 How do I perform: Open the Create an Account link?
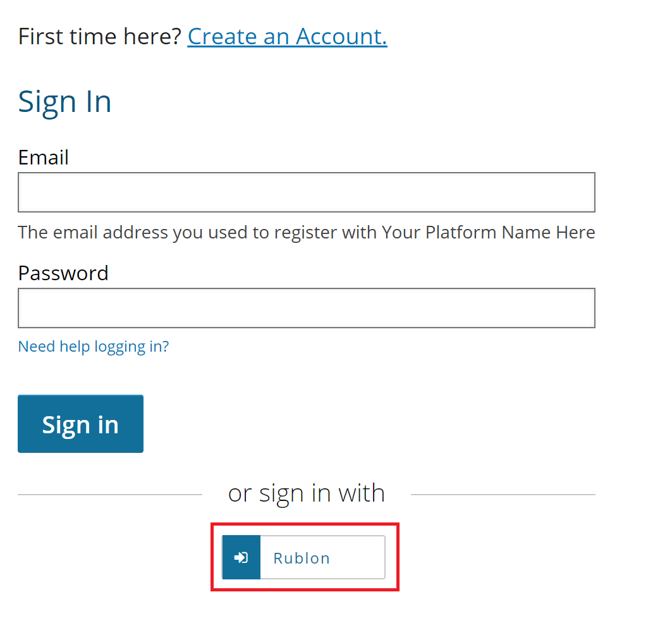[287, 37]
